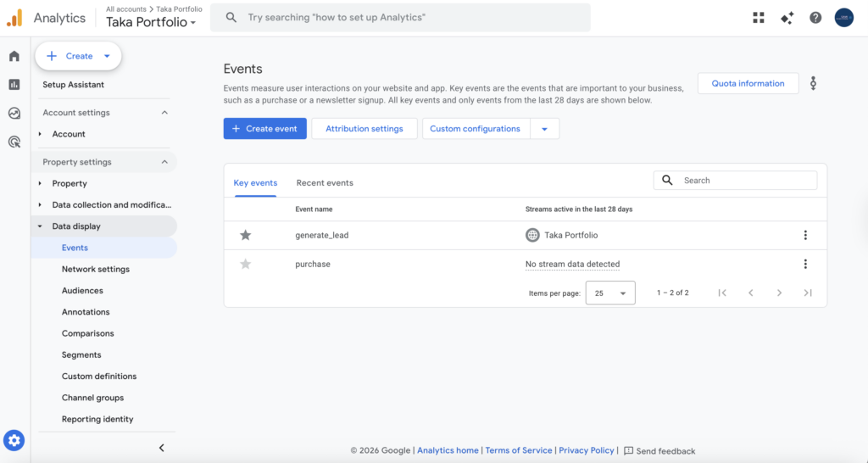The image size is (868, 463).
Task: Click No stream data detected text
Action: [x=572, y=265]
